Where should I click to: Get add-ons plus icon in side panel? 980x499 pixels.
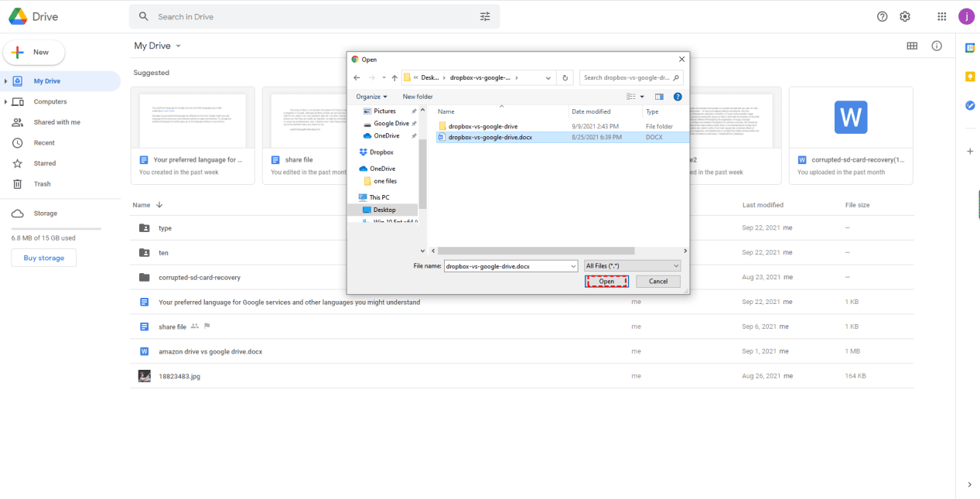tap(969, 150)
